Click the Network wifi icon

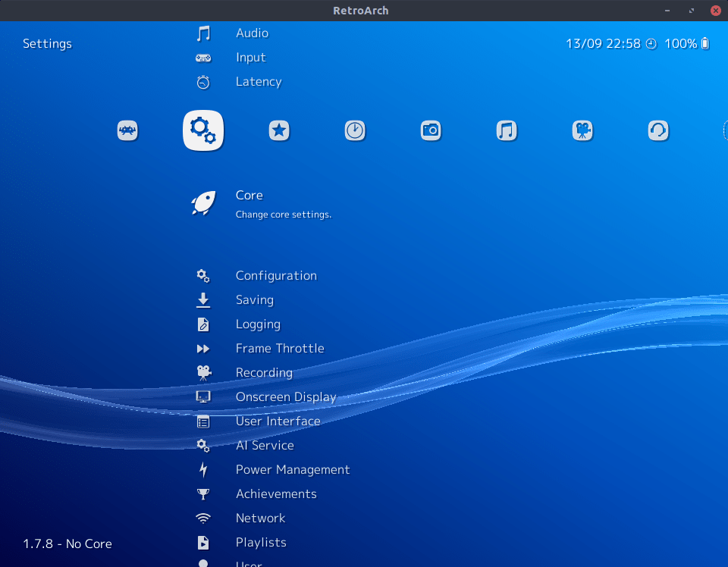click(203, 518)
